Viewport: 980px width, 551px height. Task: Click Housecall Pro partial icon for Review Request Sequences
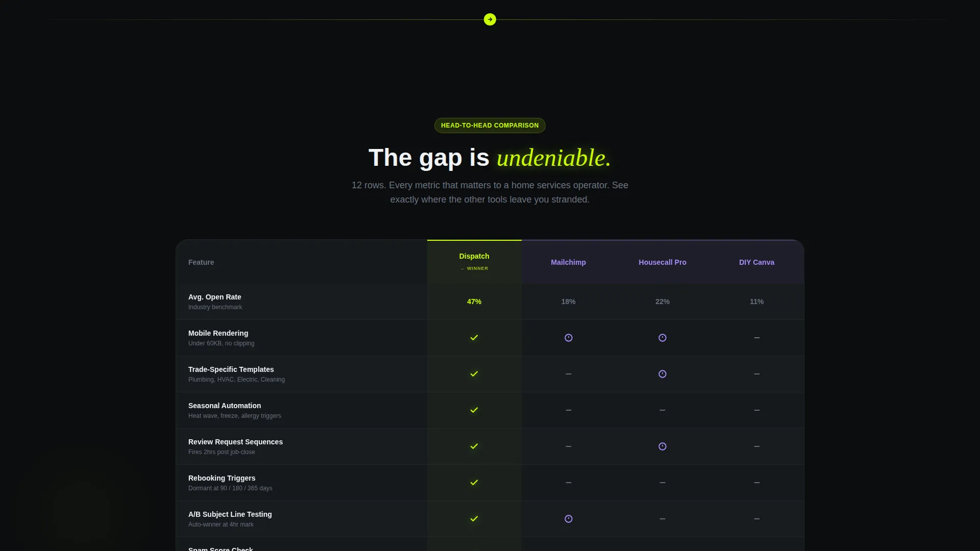point(663,446)
